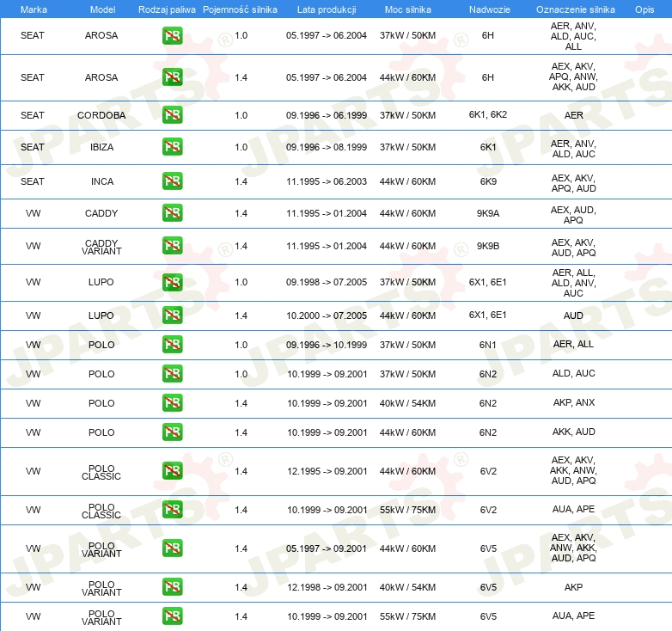This screenshot has width=672, height=631.
Task: Click the fuel icon in VW POLO 6N1 row
Action: [x=172, y=344]
